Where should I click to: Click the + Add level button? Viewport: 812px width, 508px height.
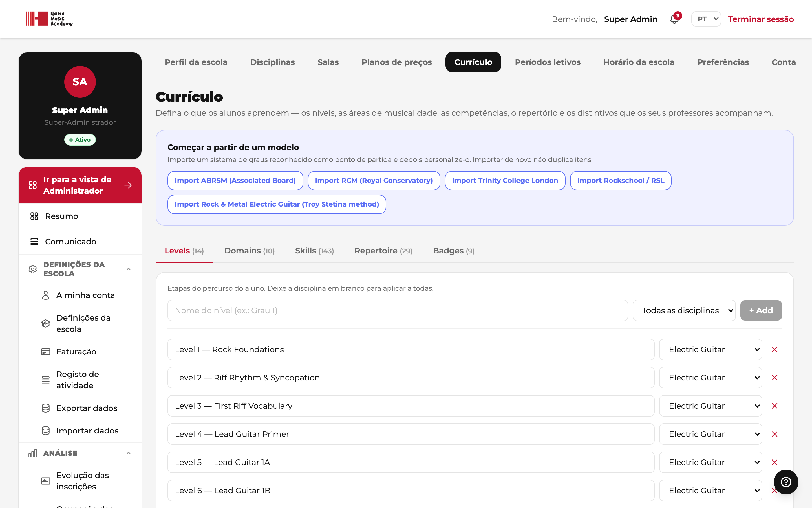point(761,310)
